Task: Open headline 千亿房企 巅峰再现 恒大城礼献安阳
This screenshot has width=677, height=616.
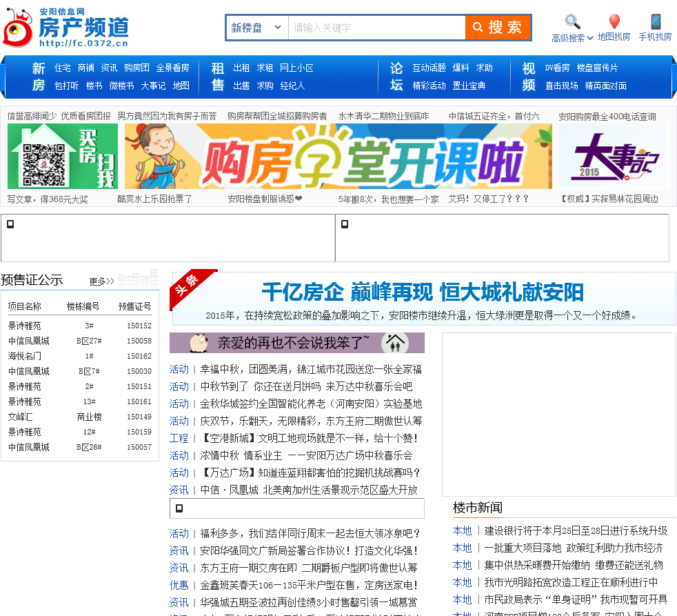Action: [x=423, y=292]
